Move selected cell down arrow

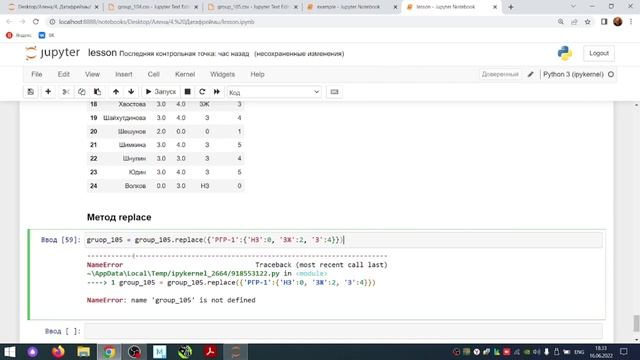(131, 92)
